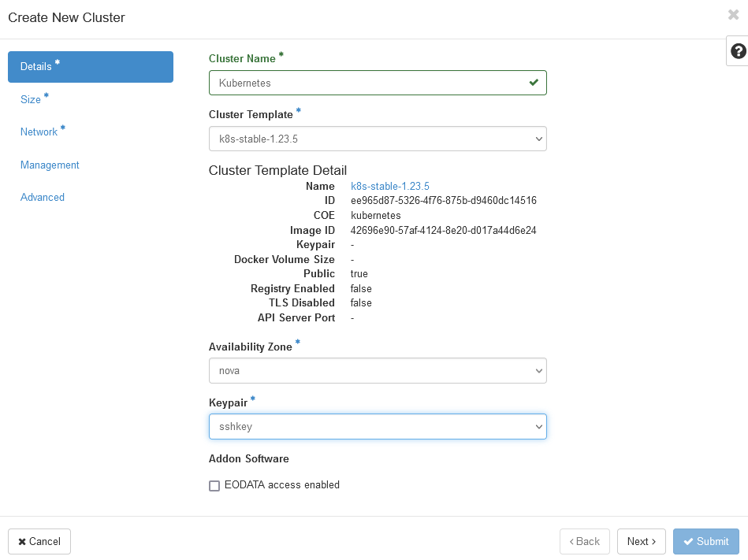Click the green validation checkmark in Cluster Name

tap(534, 83)
